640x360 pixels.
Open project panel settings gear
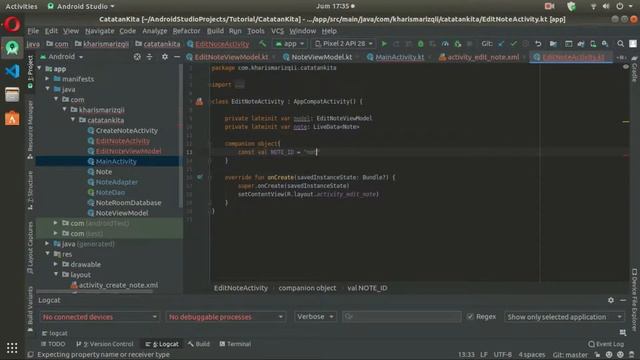tap(164, 57)
